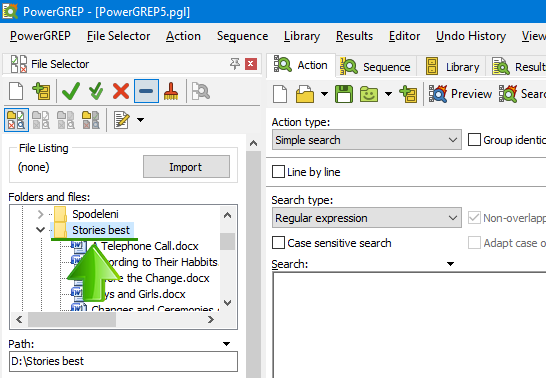Click the Preview button in the Action toolbar

pos(460,94)
